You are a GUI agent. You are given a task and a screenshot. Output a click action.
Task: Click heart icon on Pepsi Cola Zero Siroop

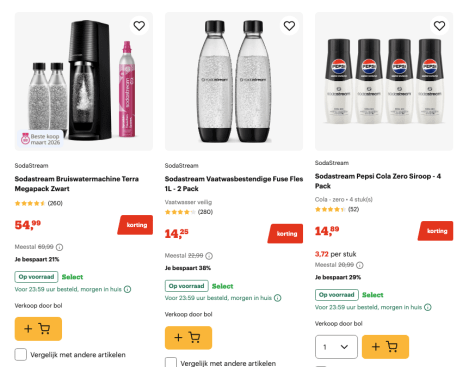[x=439, y=26]
